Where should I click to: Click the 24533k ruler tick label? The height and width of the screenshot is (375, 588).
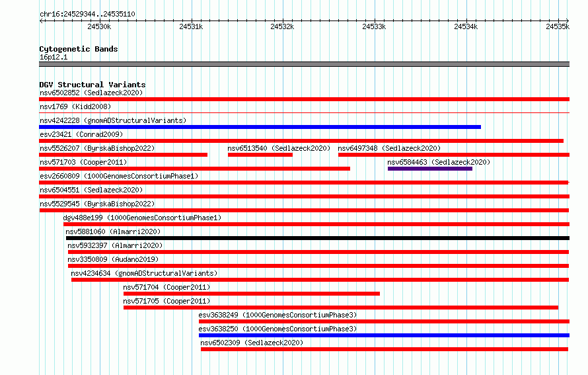coord(374,26)
